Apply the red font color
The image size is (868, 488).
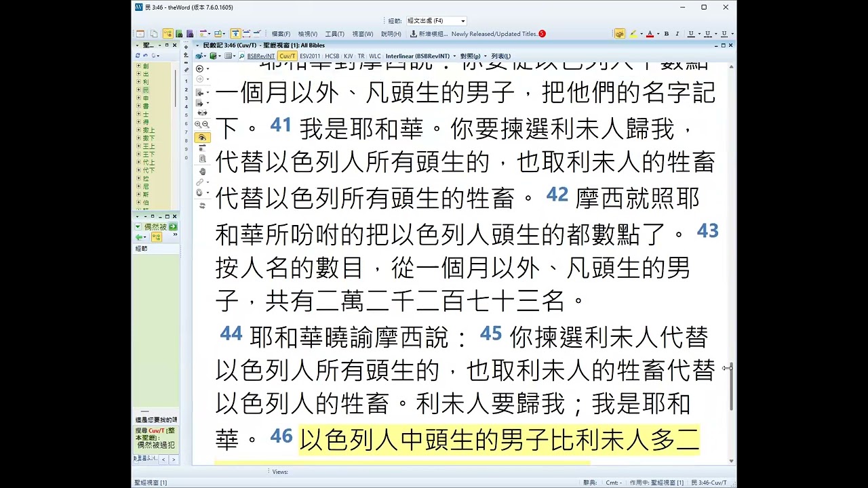[x=650, y=34]
